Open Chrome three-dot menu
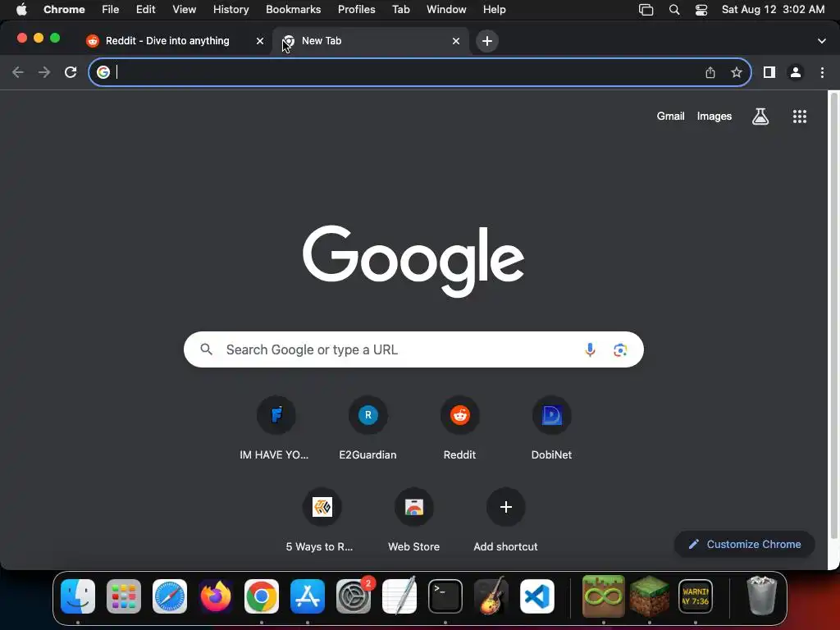Viewport: 840px width, 630px height. (822, 72)
